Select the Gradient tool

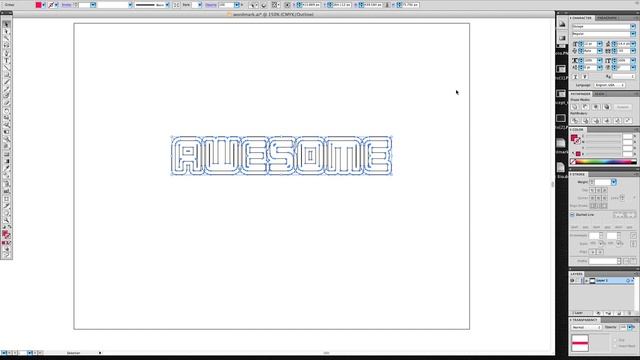6,161
